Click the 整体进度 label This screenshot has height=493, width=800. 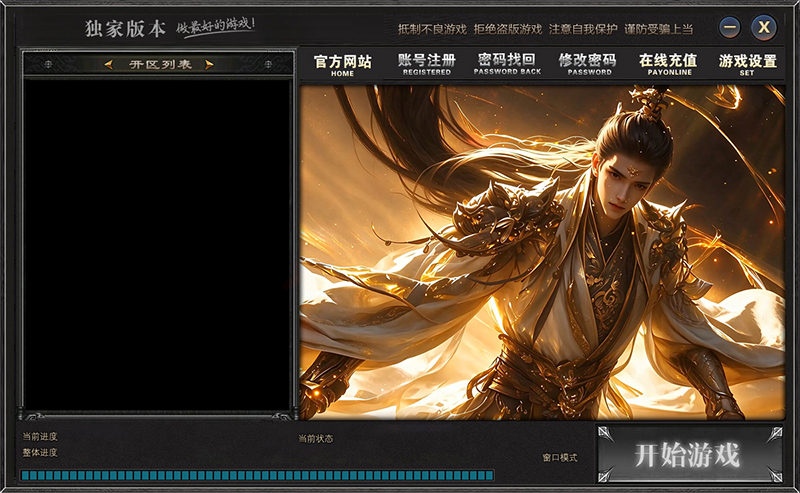(x=40, y=453)
